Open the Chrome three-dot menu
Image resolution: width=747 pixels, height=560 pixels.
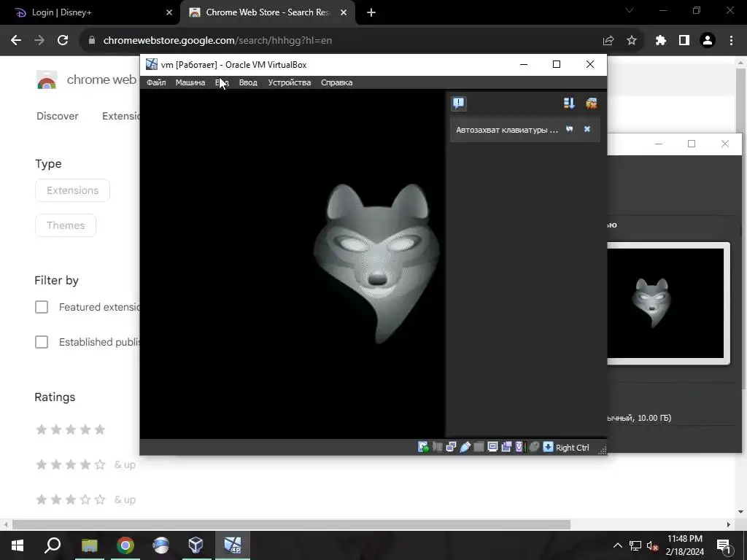(731, 41)
